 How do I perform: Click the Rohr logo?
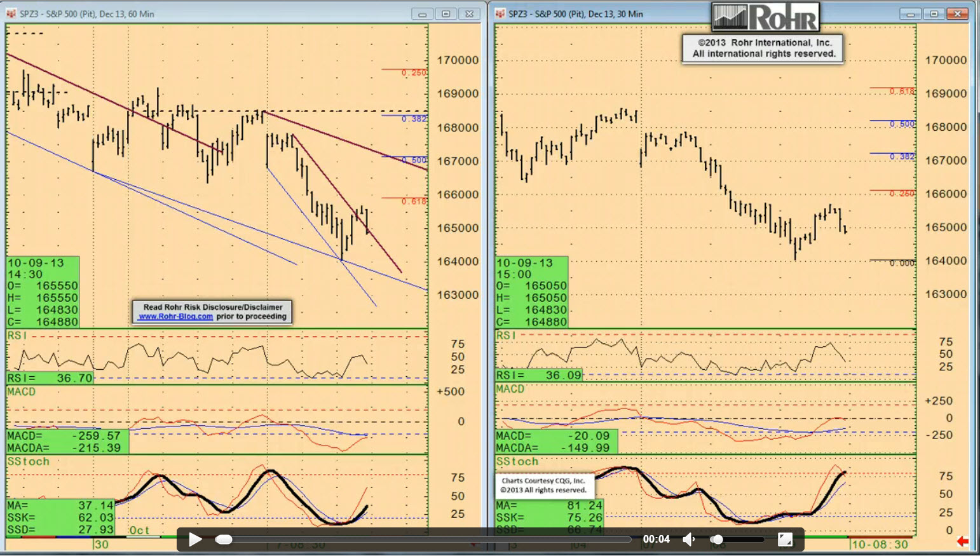click(765, 17)
